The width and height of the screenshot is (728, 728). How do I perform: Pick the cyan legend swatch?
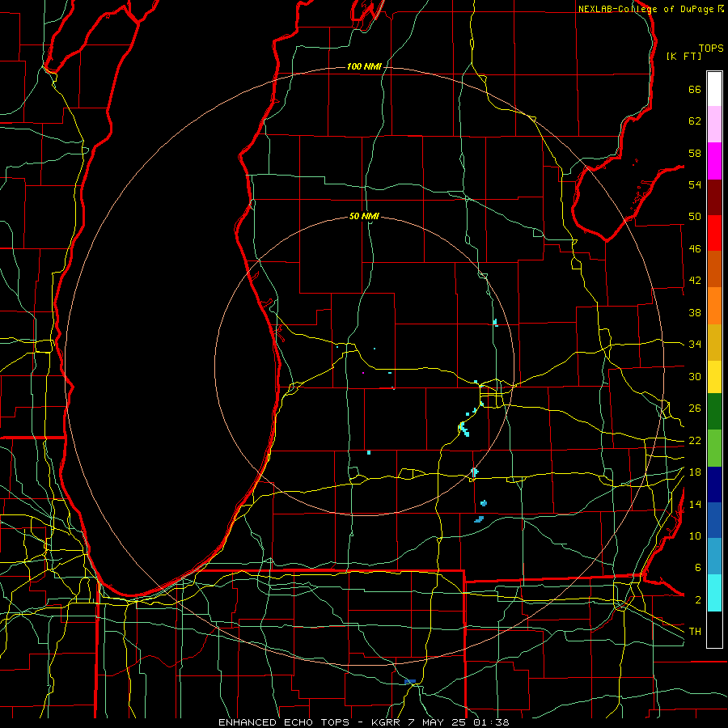point(714,593)
